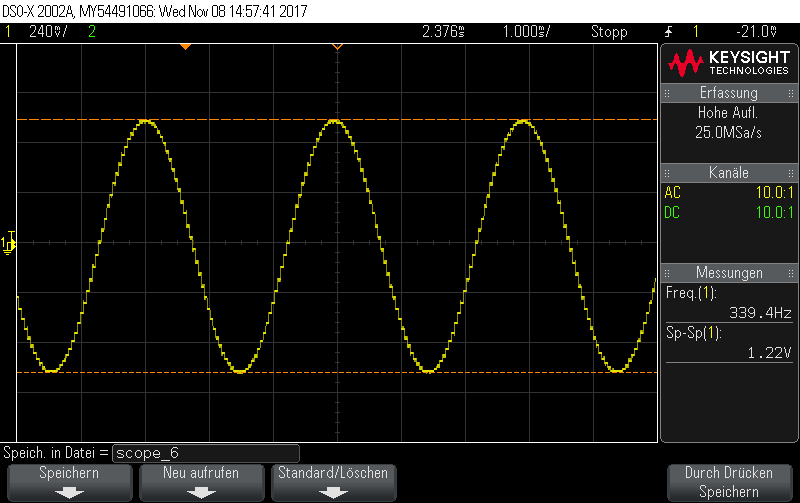
Task: Click the yellow 10.0:1 probe ratio
Action: [774, 193]
